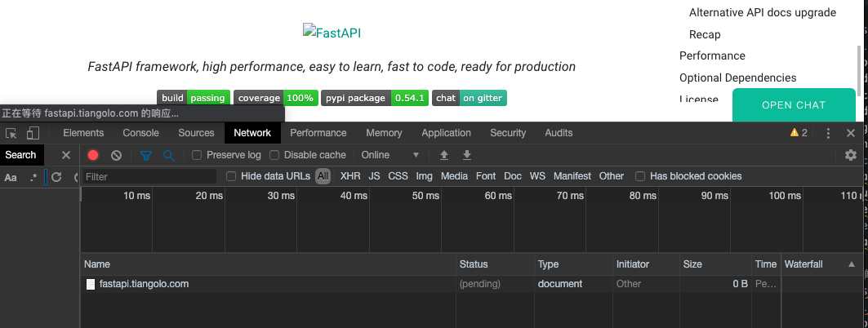Enable Preserve log checkbox

[x=197, y=155]
